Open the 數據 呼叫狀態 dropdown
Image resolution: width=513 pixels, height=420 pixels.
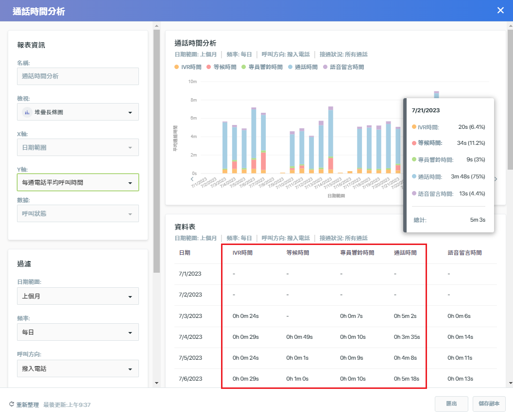point(78,213)
